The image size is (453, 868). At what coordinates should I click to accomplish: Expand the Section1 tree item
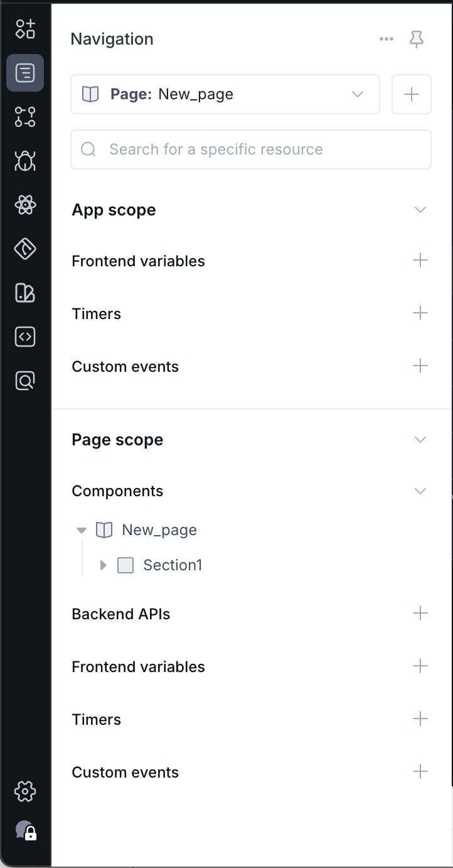click(x=103, y=565)
